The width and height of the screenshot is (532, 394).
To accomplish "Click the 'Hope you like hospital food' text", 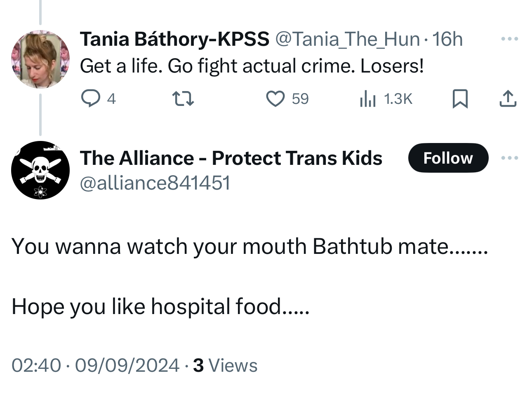I will coord(160,307).
